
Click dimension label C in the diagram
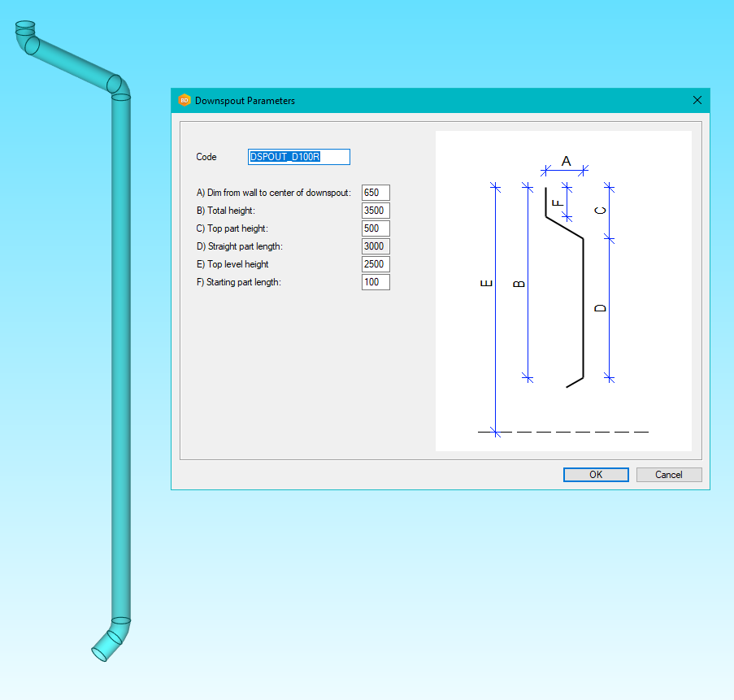tap(601, 211)
